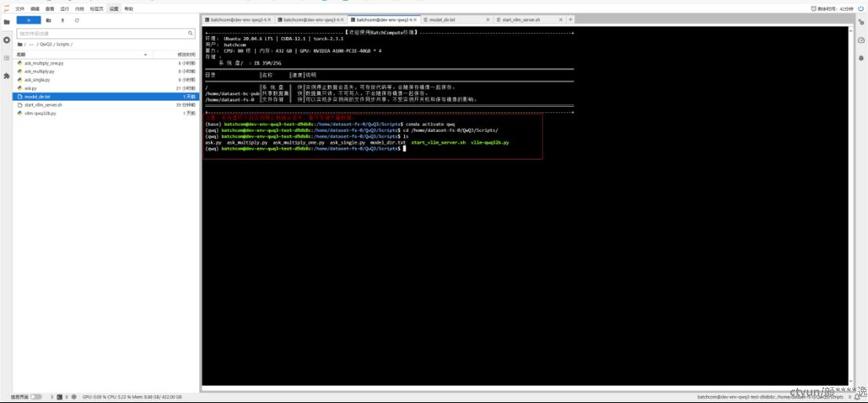
Task: Open the debugger bug icon in right sidebar
Action: (x=861, y=57)
